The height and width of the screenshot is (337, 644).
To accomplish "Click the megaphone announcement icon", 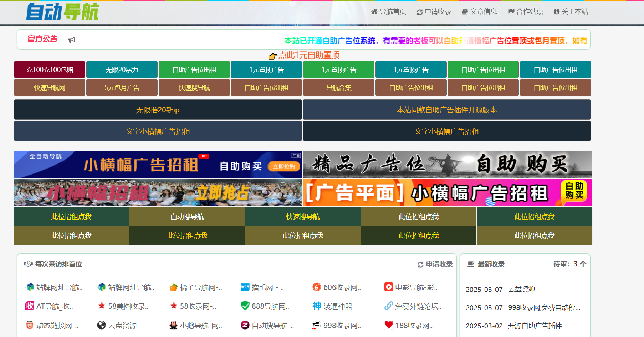I will point(72,40).
